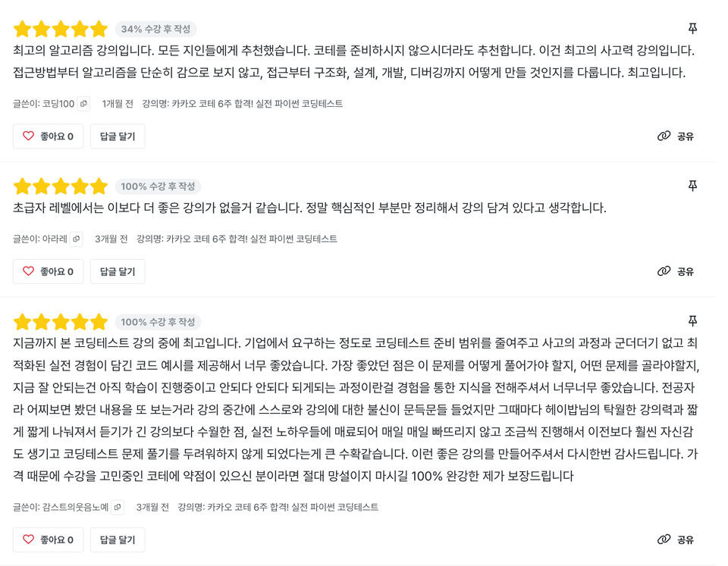Pin the review by 아라레
Image resolution: width=728 pixels, height=566 pixels.
click(692, 186)
